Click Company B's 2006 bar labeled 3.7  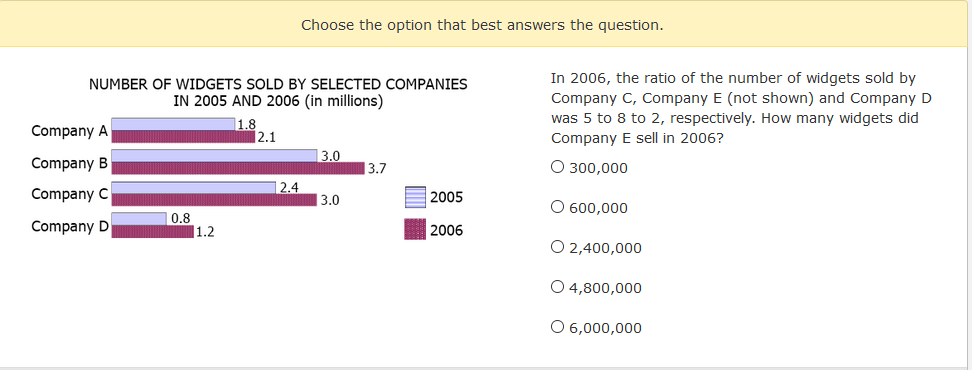point(238,169)
